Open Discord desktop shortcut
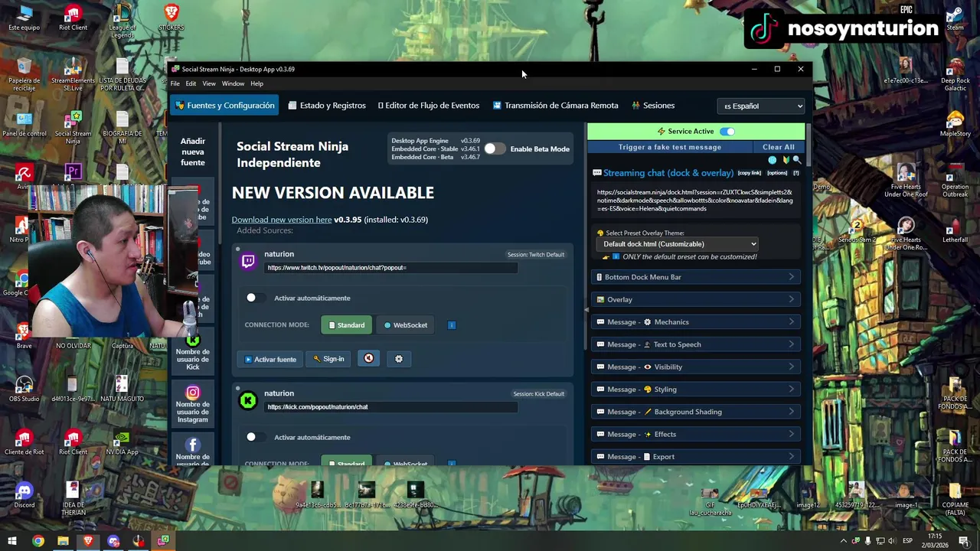 tap(24, 495)
